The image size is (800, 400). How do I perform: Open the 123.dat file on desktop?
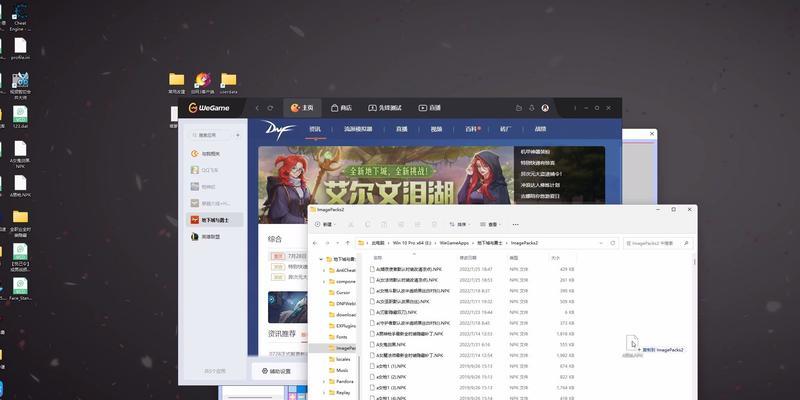point(20,118)
